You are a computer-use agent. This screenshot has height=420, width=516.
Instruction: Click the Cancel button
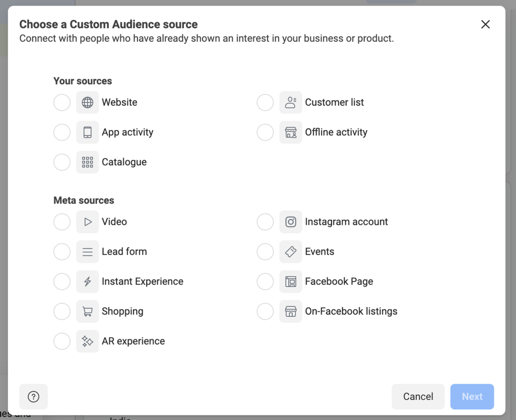[418, 397]
